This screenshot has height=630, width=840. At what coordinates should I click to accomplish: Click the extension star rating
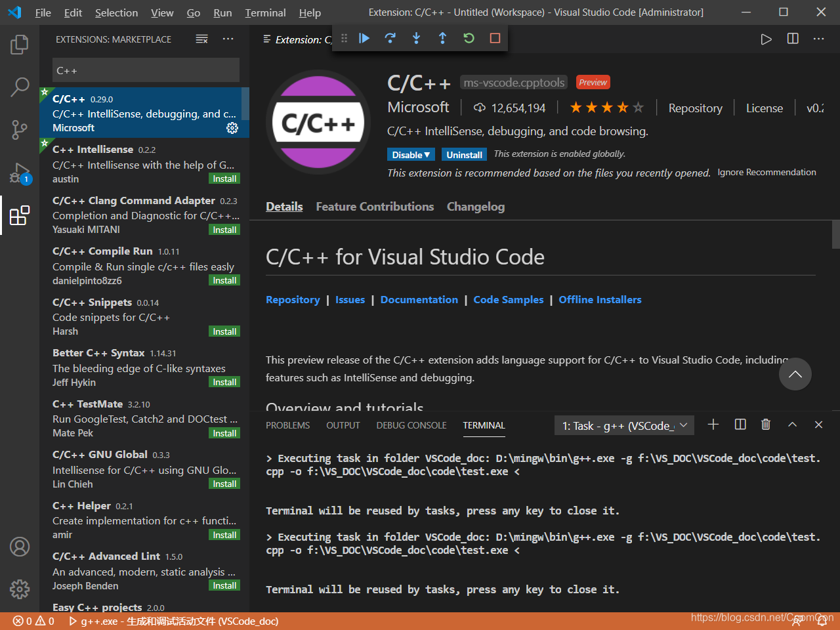coord(606,108)
